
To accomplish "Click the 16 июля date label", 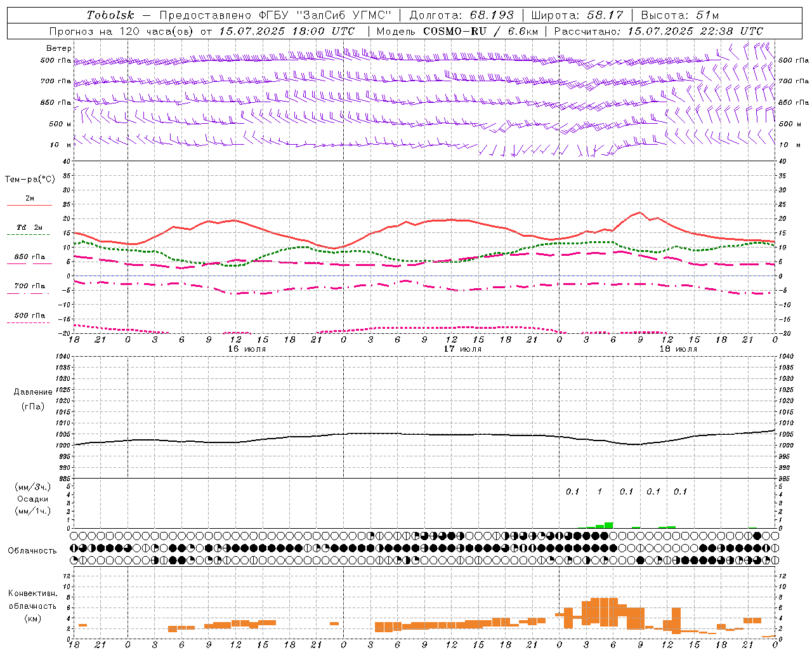I will tap(247, 349).
